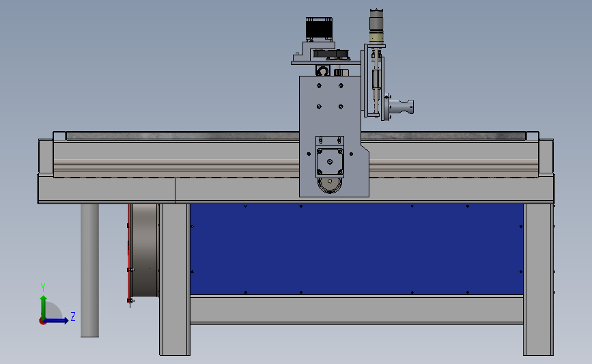
Task: Select the right front table leg
Action: pyautogui.click(x=538, y=279)
